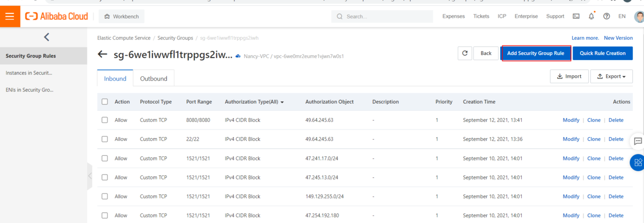This screenshot has width=644, height=223.
Task: Select all rules with header checkbox
Action: point(105,102)
